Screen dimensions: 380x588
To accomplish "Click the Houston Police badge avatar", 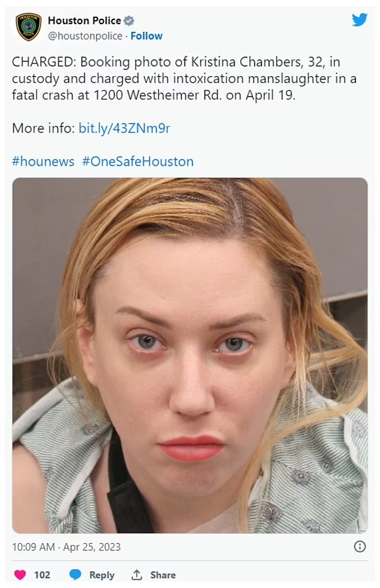I will [28, 27].
